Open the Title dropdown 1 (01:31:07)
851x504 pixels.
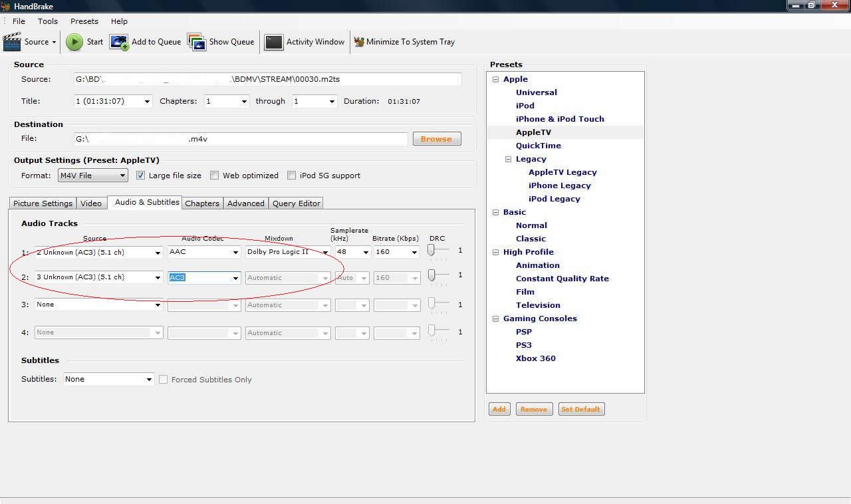113,101
